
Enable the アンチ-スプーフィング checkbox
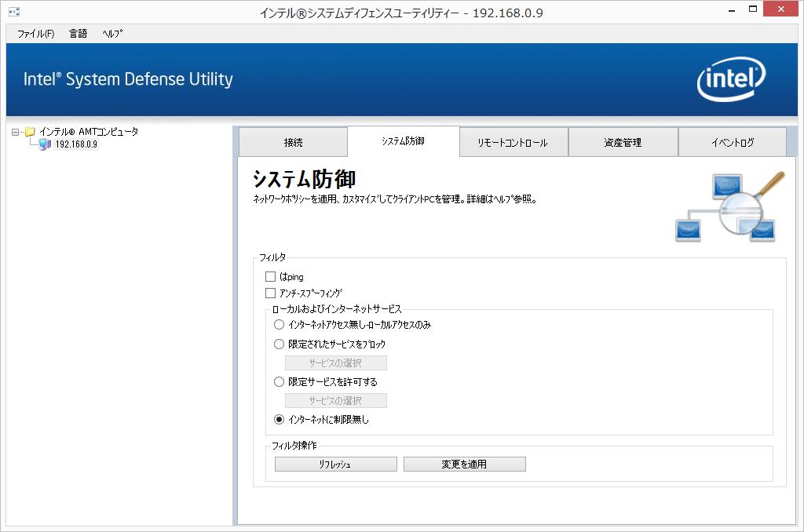270,293
